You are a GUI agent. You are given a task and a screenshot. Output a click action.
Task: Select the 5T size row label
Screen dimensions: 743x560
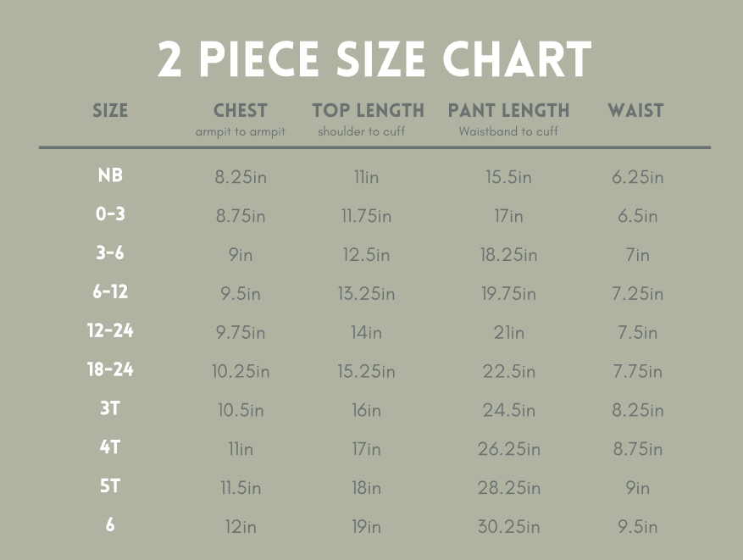pyautogui.click(x=110, y=487)
